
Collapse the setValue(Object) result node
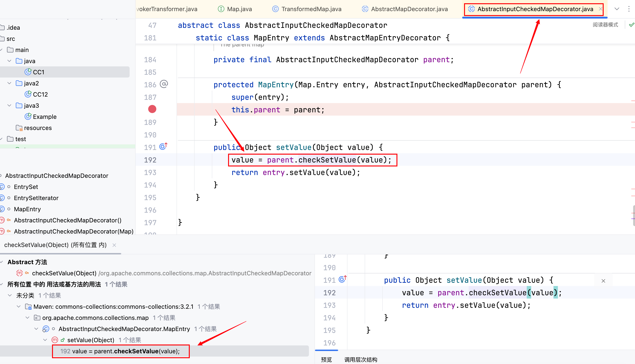pos(45,340)
